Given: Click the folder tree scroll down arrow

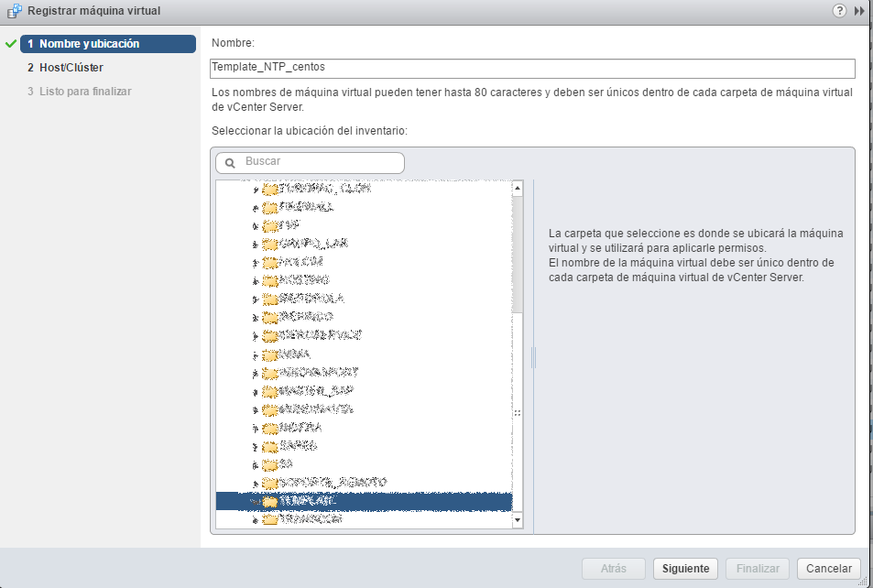Looking at the screenshot, I should (517, 520).
